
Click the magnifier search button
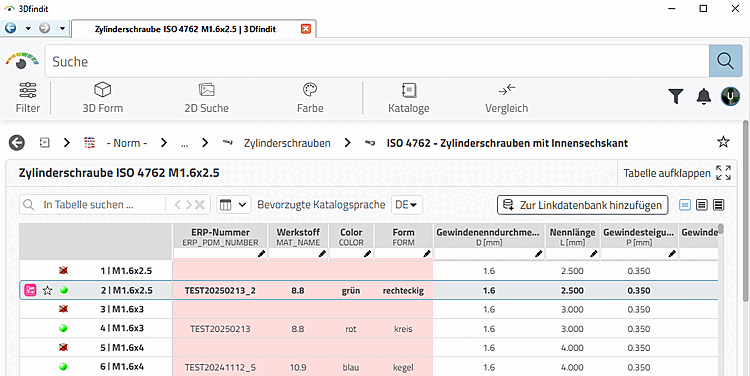click(x=725, y=61)
